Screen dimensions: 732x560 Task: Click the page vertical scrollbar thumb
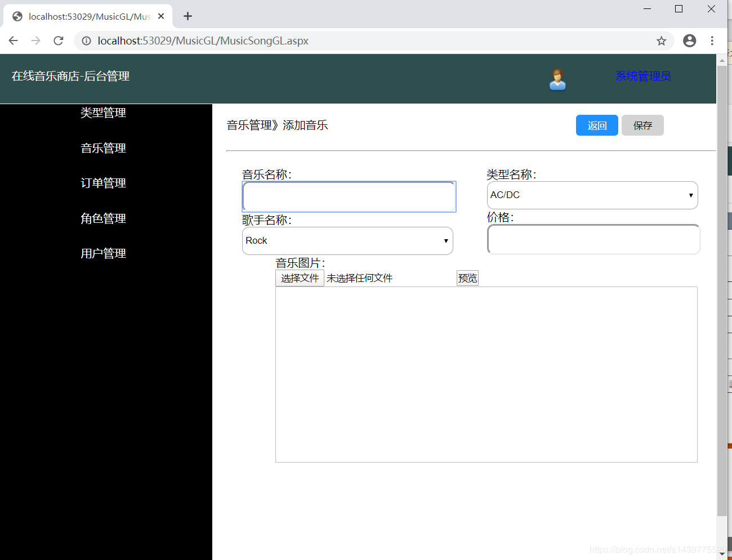pyautogui.click(x=722, y=291)
